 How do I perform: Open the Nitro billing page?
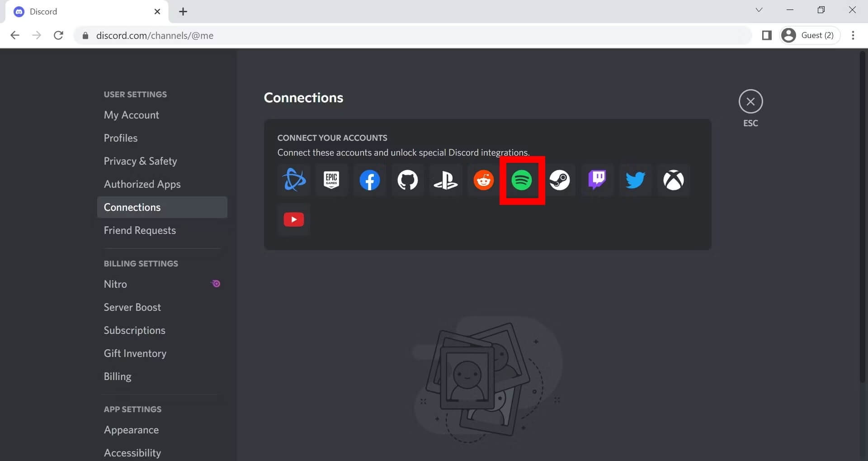(x=115, y=284)
